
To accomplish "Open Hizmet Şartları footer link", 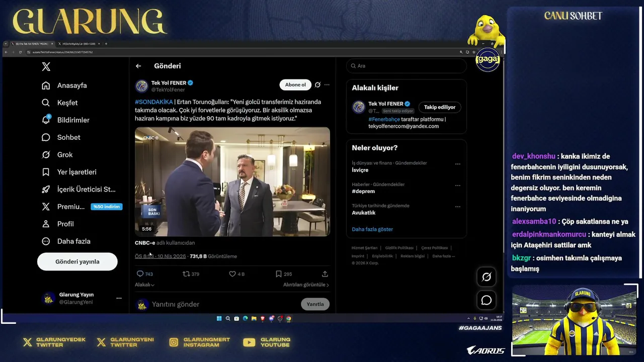I will [364, 248].
